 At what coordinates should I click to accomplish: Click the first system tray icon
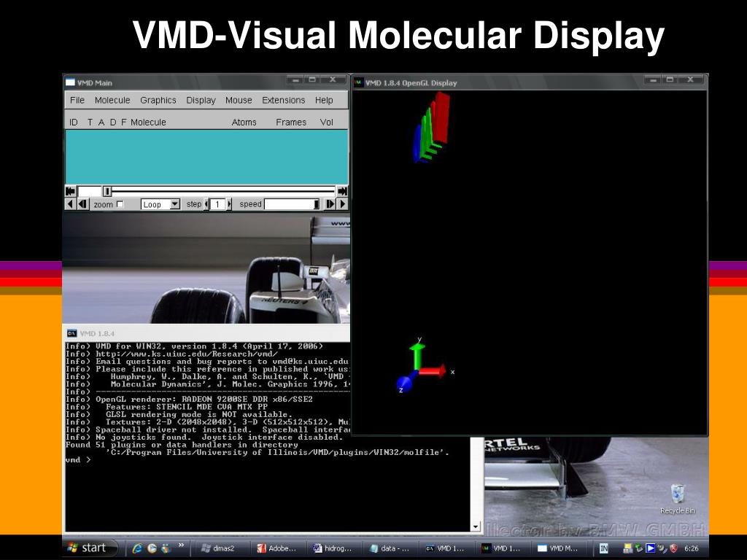(627, 548)
